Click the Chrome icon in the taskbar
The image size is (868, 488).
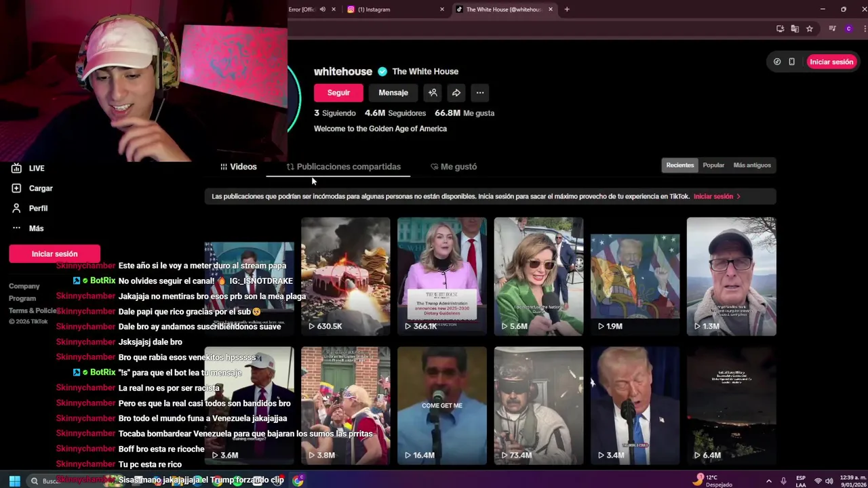(x=298, y=481)
